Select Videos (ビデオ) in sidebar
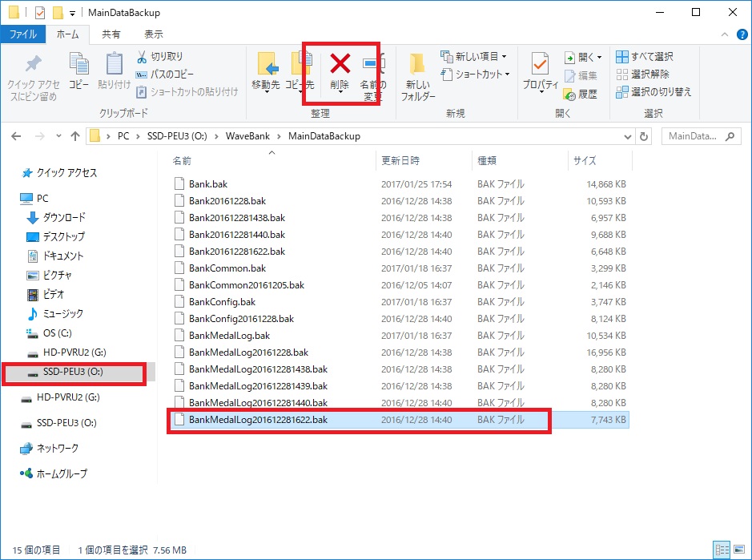Screen dimensions: 752x560 46,294
